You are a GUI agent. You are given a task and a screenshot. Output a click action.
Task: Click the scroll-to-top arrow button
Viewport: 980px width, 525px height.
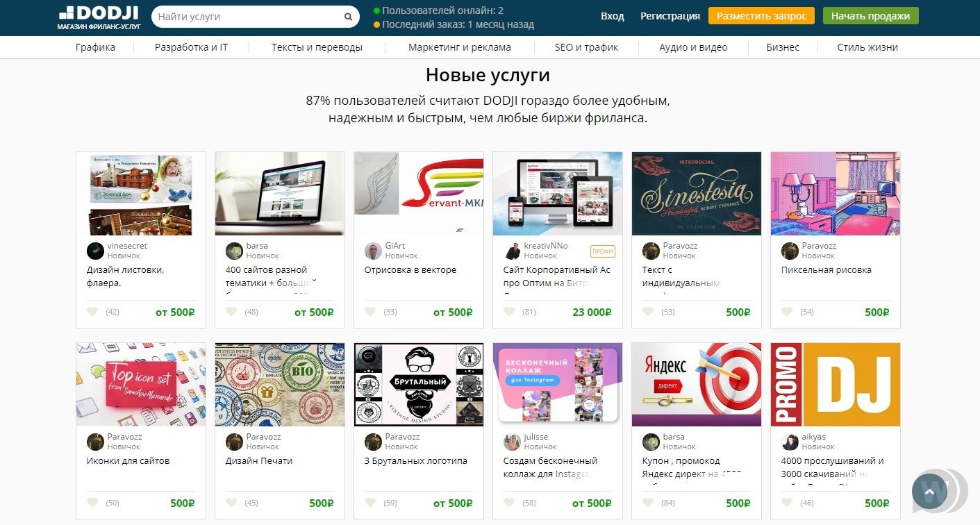(x=930, y=491)
